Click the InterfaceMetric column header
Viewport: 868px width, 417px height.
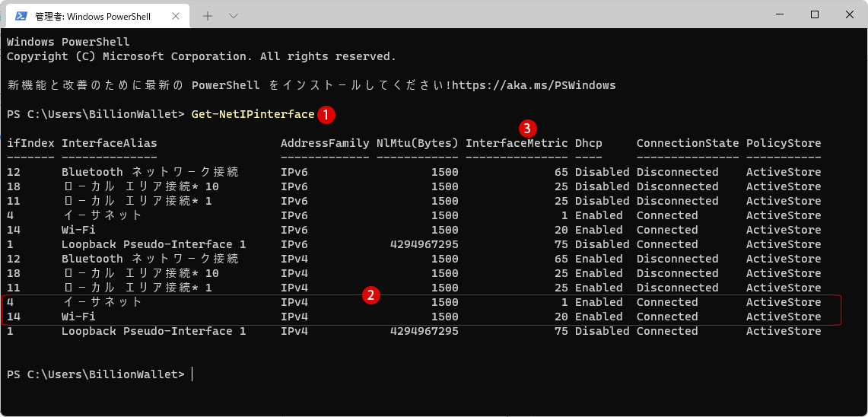(517, 143)
